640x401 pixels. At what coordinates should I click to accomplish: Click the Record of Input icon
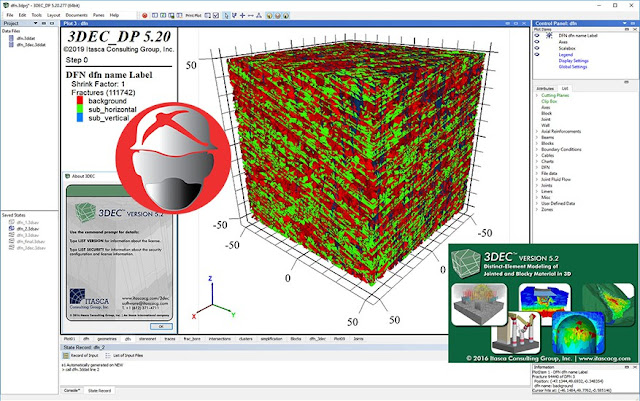pos(66,356)
